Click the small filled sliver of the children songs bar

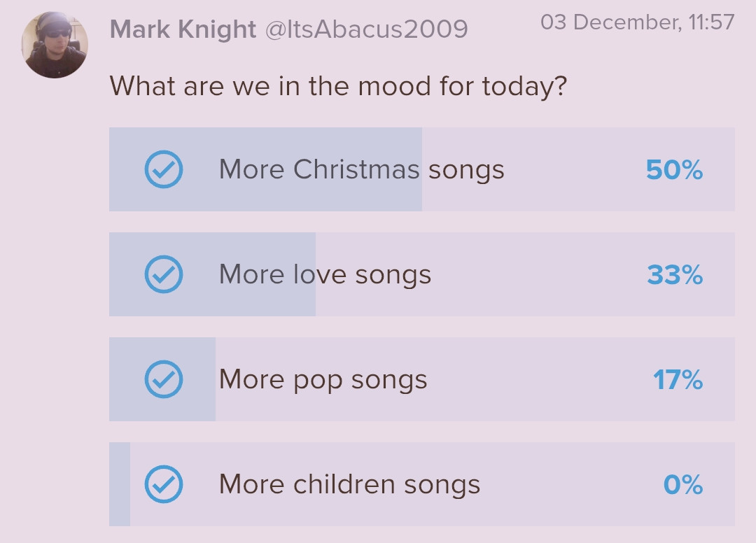coord(120,484)
